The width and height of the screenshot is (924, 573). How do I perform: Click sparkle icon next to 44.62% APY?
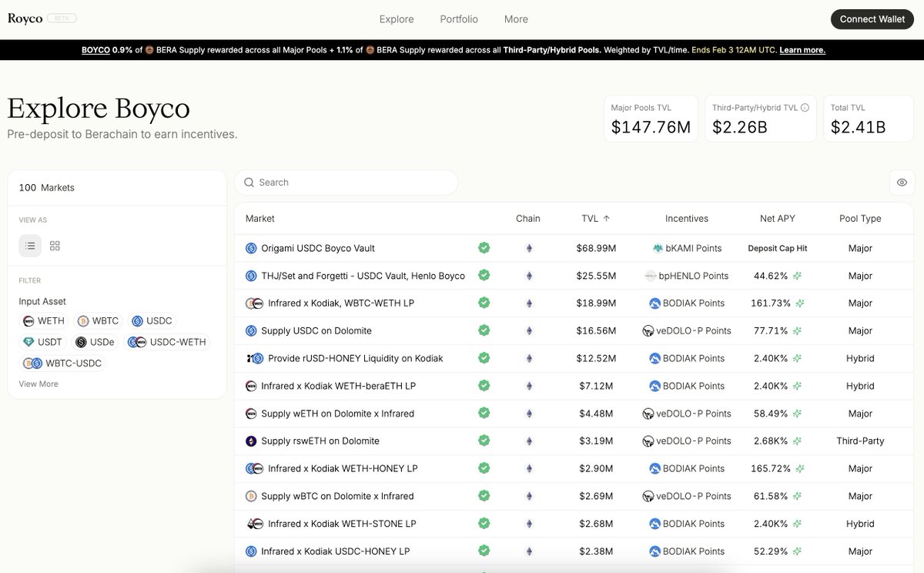[798, 276]
